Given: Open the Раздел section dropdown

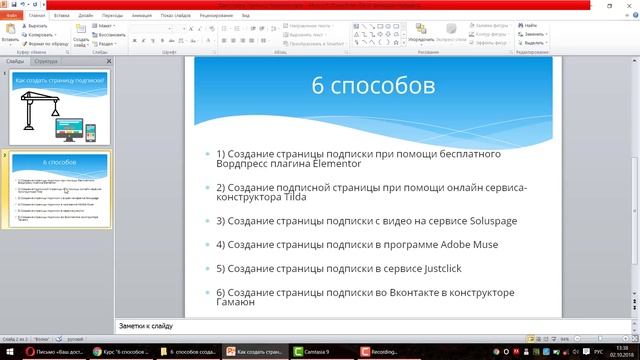Looking at the screenshot, I should 104,44.
